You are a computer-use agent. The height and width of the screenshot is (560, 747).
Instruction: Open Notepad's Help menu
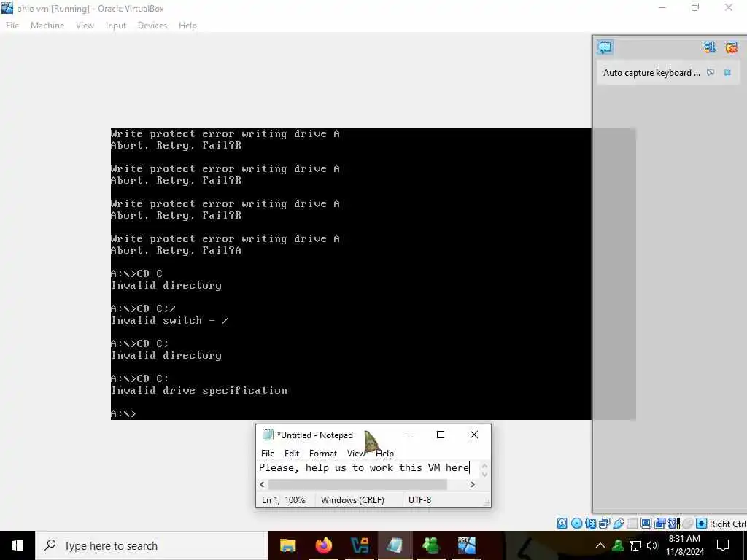point(385,454)
